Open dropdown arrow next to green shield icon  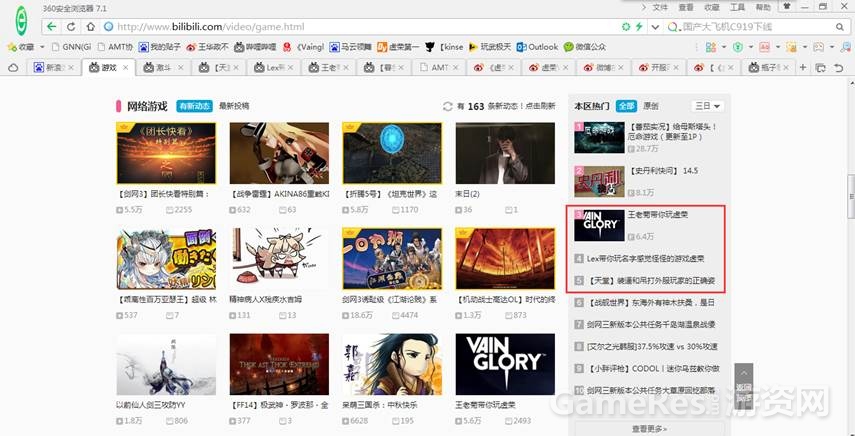click(751, 47)
